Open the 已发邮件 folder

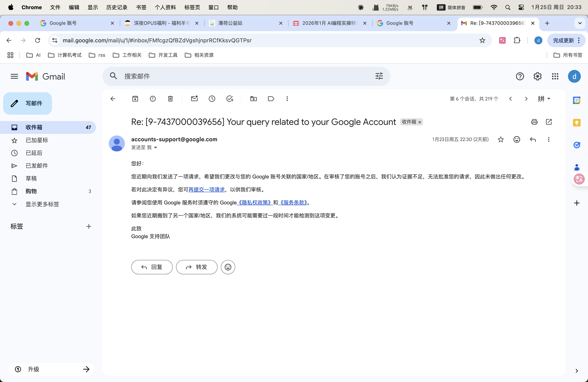pos(37,166)
